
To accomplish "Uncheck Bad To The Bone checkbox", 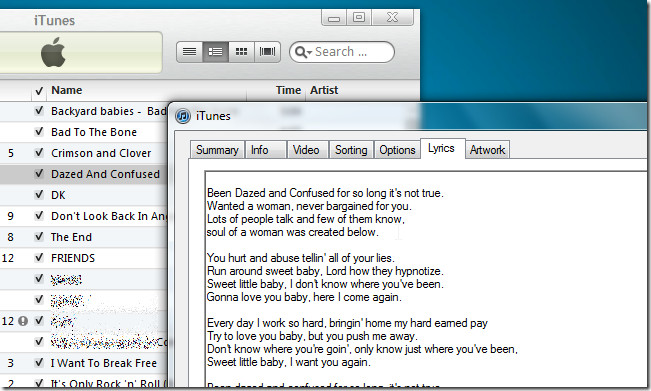I will tap(39, 132).
